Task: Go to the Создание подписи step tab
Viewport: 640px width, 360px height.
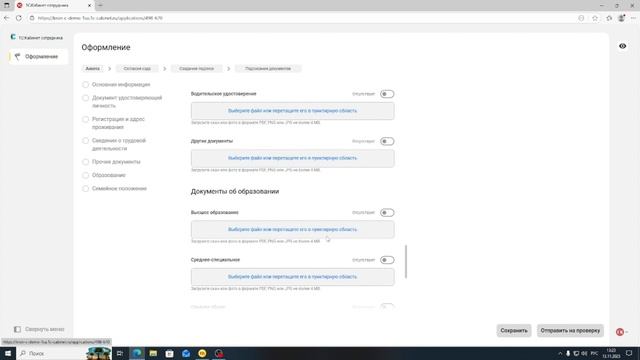Action: 196,69
